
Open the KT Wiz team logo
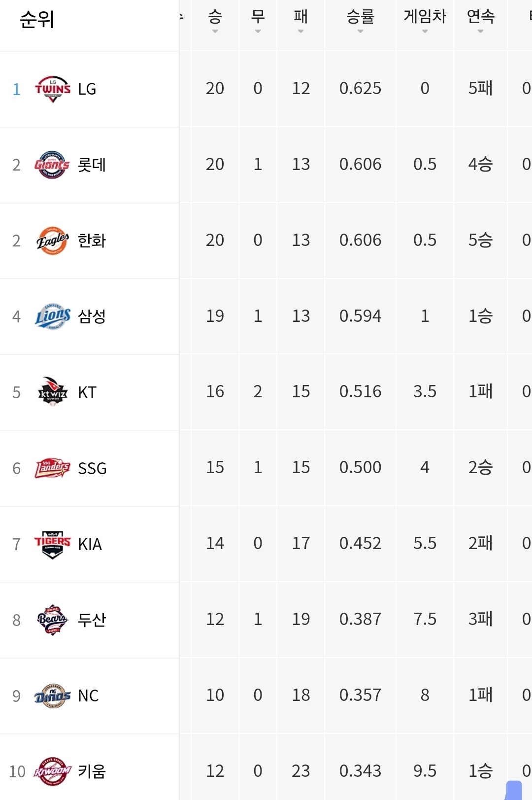[x=53, y=392]
